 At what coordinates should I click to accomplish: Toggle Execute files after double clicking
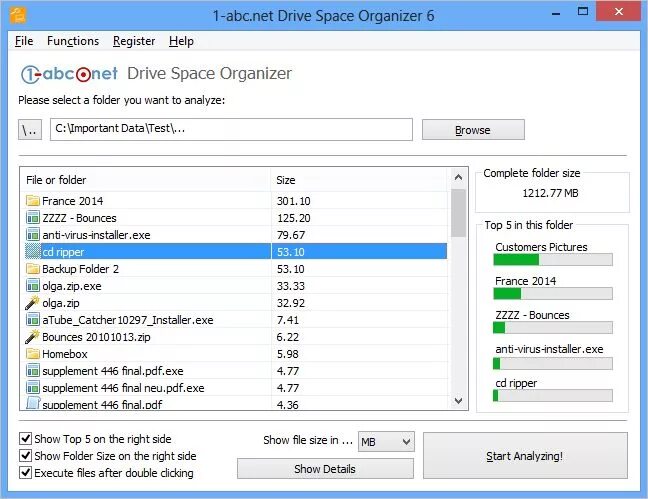click(26, 473)
